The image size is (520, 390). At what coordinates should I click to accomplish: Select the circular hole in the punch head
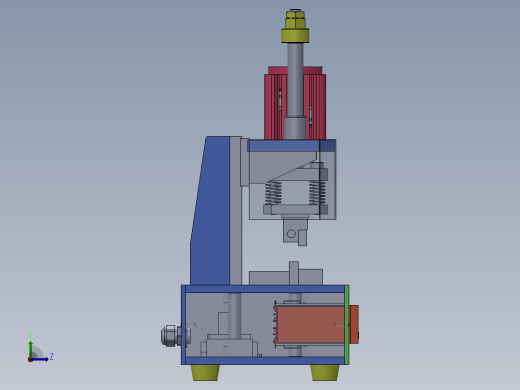pyautogui.click(x=291, y=234)
